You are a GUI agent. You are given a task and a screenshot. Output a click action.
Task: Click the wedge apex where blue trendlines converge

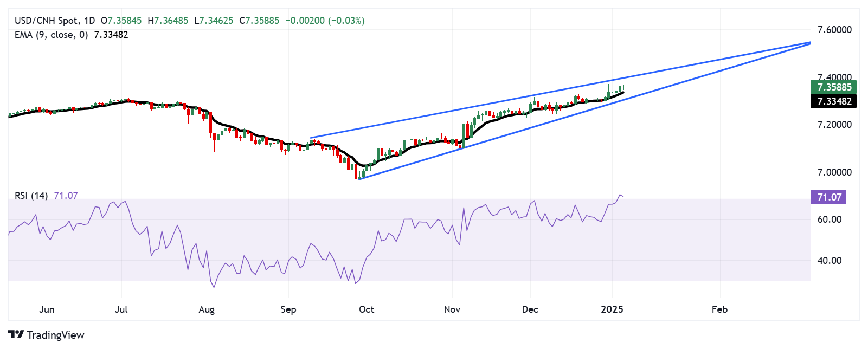click(810, 42)
